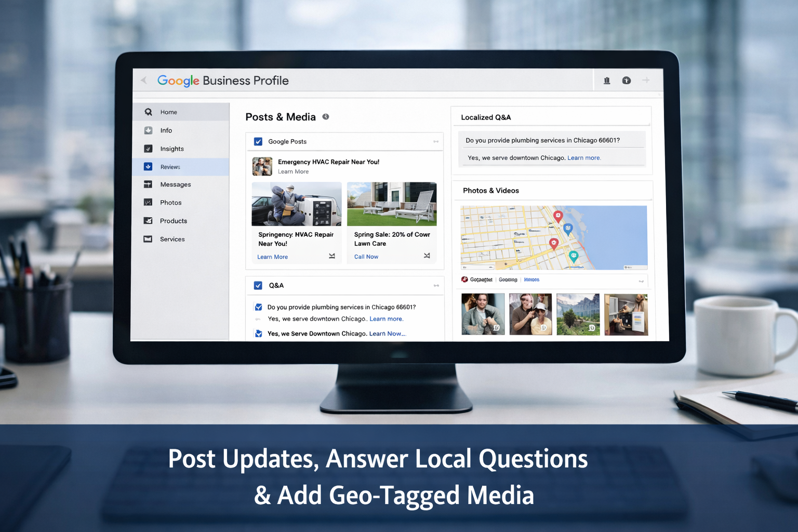The width and height of the screenshot is (798, 532).
Task: Click the Learn Now link in Q&A
Action: click(x=387, y=334)
